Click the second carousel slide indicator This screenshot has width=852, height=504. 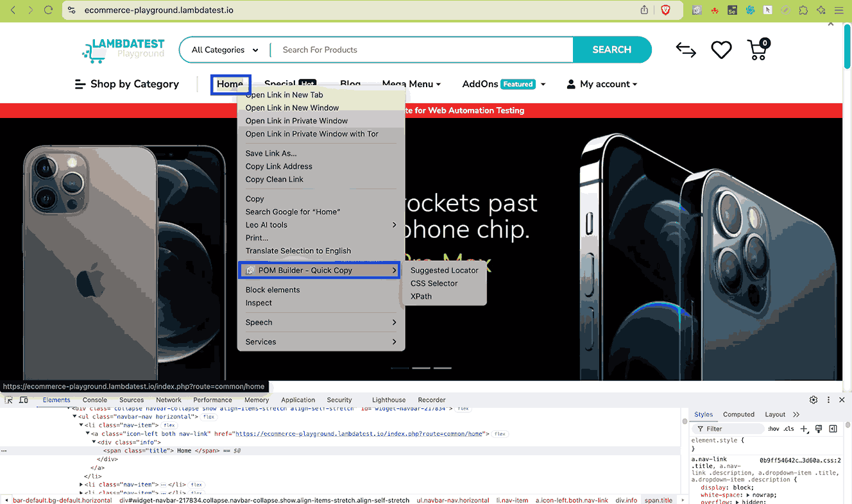(421, 367)
